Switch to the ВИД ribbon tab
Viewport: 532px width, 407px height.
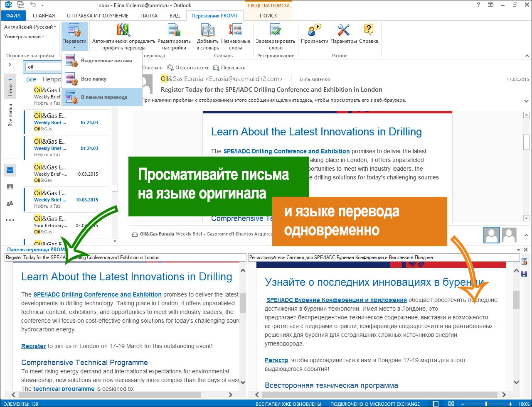pyautogui.click(x=175, y=16)
